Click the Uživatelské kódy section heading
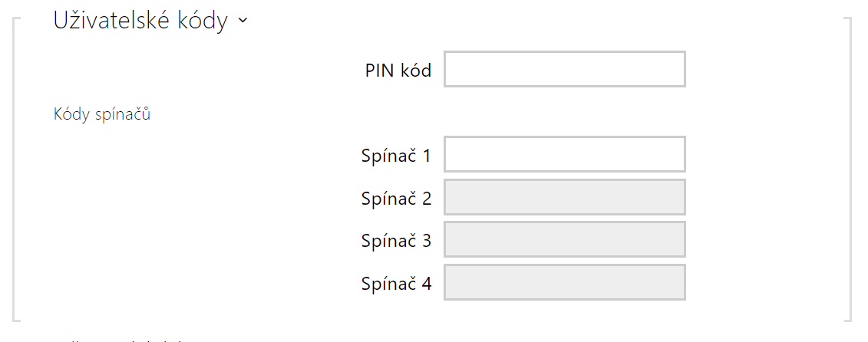This screenshot has height=342, width=868. 140,21
